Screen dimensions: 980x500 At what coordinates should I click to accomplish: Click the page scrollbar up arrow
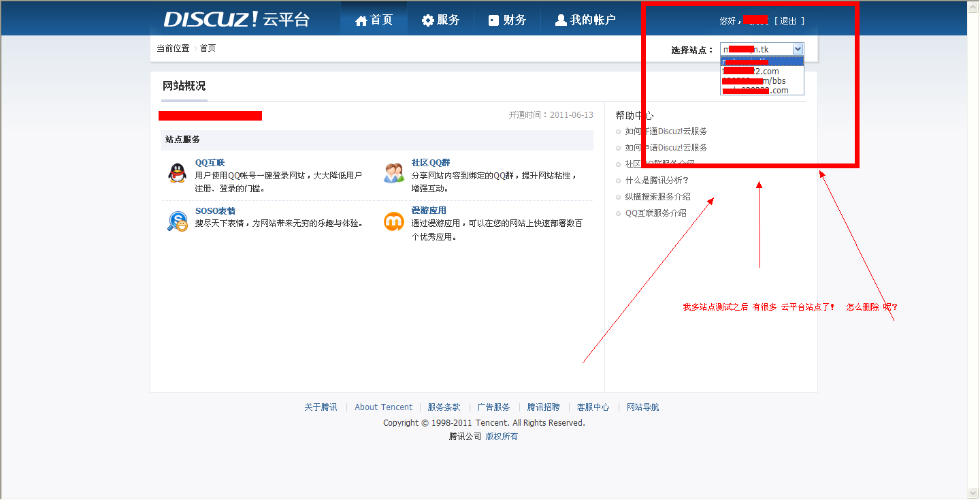point(973,7)
